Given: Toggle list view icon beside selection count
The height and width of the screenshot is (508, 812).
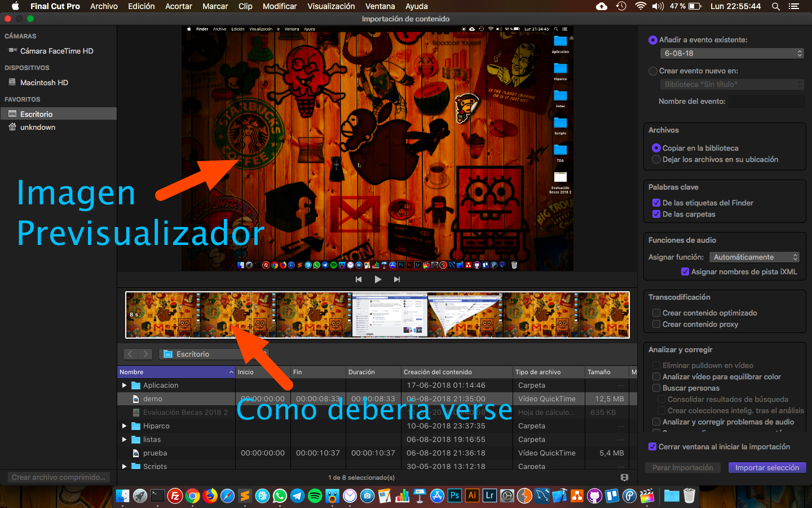Looking at the screenshot, I should coord(624,478).
